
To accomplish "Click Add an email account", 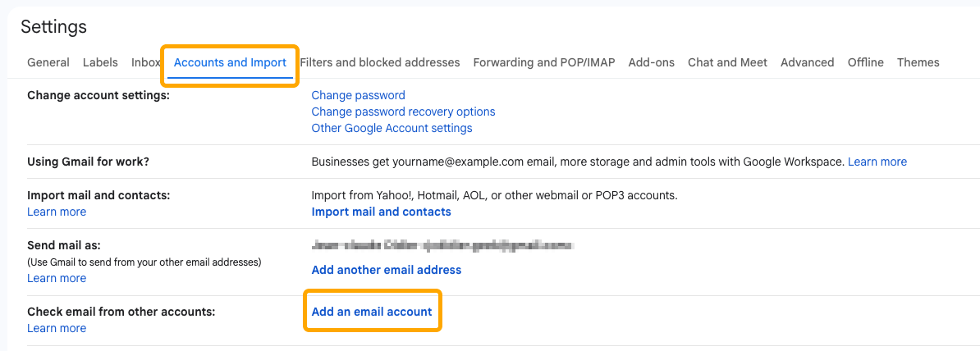I will tap(372, 312).
